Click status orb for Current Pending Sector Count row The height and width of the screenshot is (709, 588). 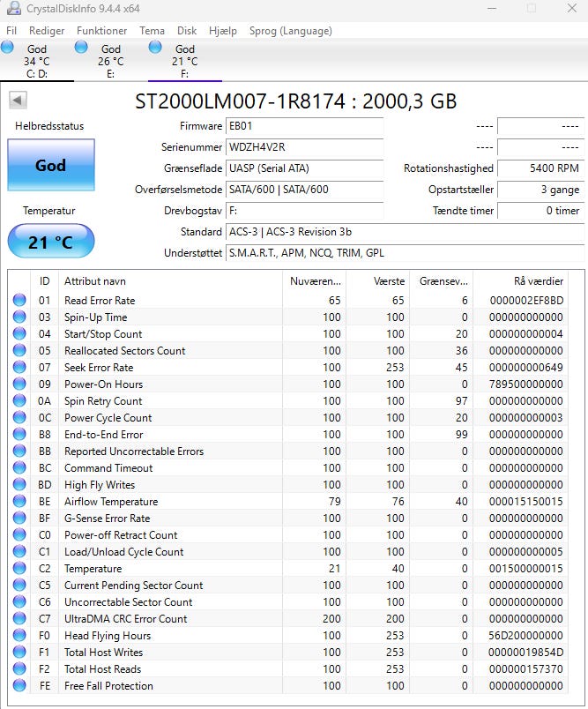tap(19, 585)
